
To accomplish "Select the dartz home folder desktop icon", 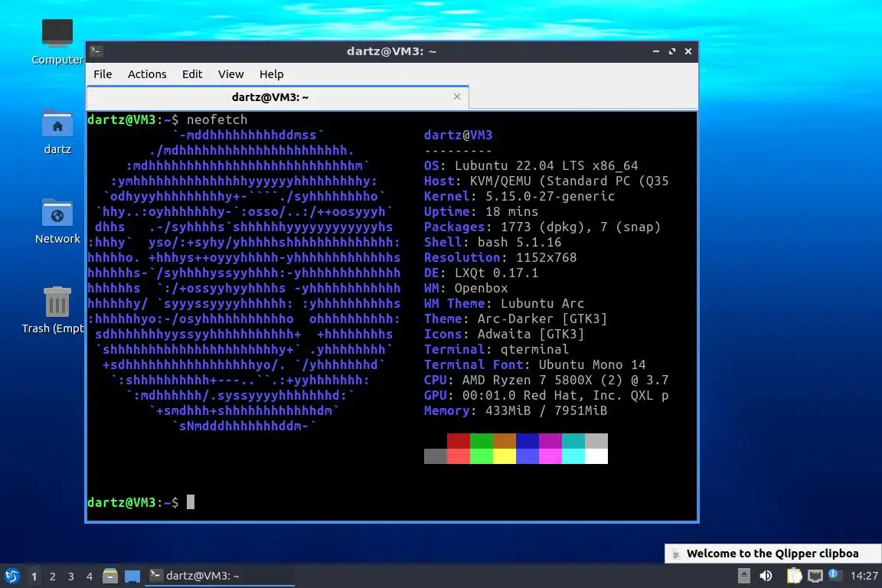I will (57, 132).
